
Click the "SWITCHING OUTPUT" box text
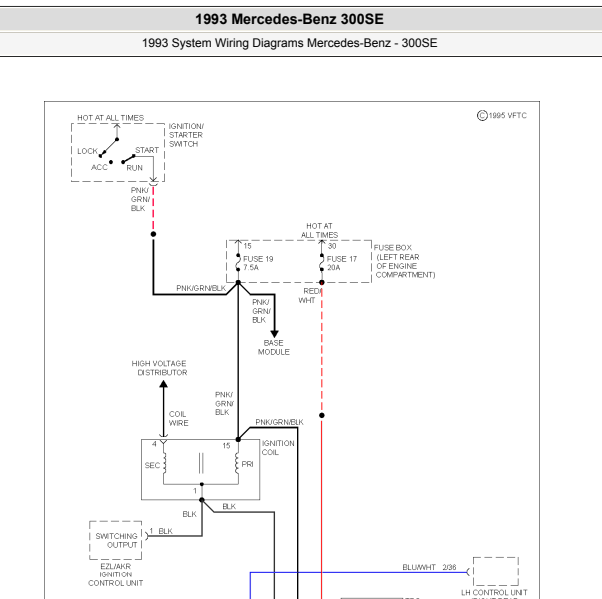point(116,540)
